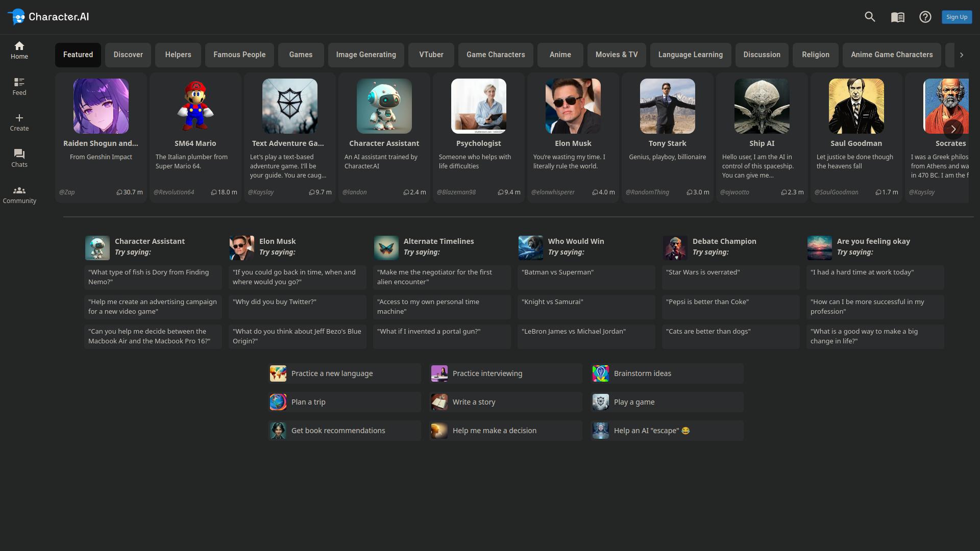Click the Who Would Win icon

pos(531,248)
